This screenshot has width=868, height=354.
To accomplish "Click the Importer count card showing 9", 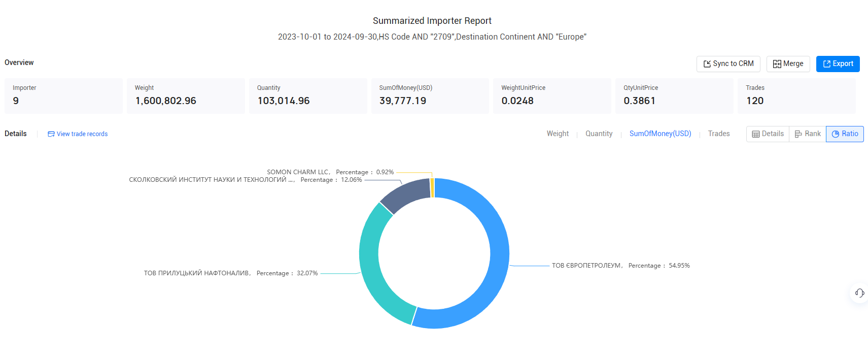I will coord(63,96).
